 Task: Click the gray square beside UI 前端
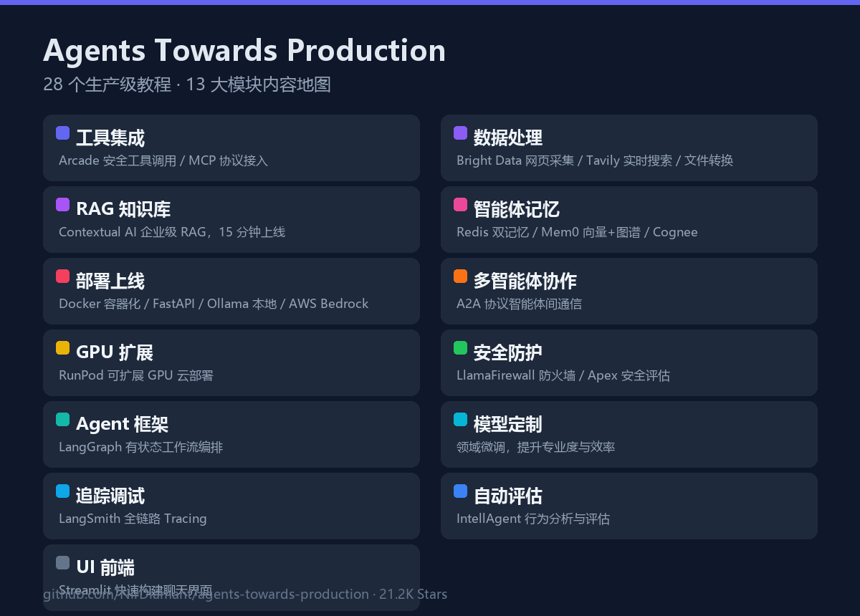pos(62,563)
